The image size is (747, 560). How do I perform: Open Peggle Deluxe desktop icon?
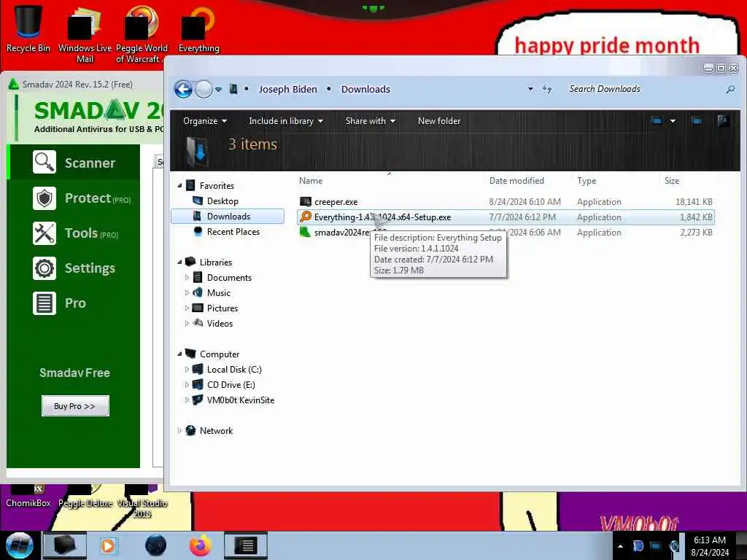pos(85,497)
